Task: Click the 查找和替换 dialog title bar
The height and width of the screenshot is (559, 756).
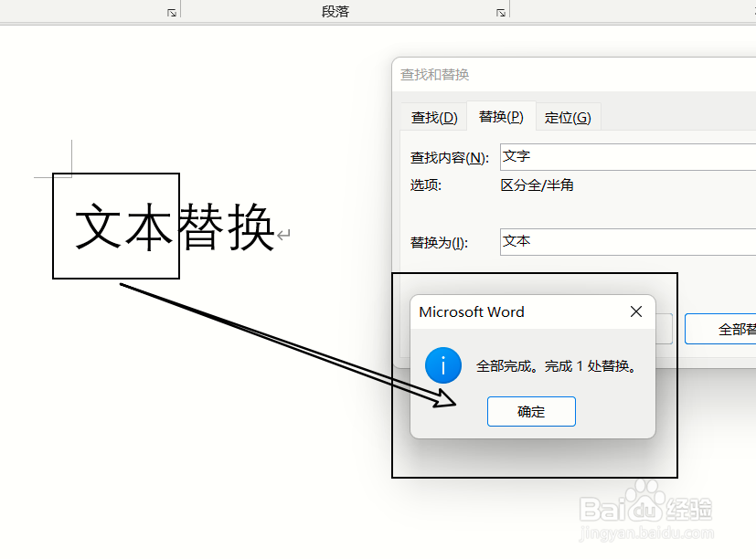Action: (574, 75)
